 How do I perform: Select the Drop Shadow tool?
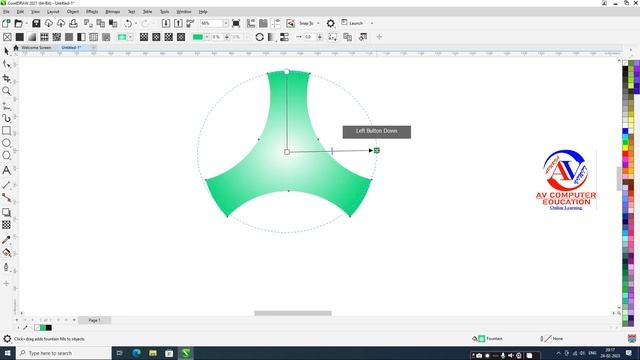point(6,212)
